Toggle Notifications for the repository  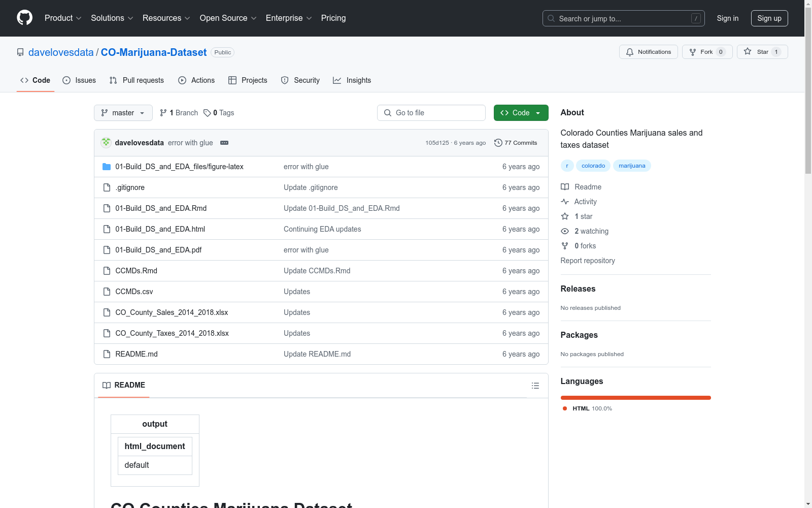(x=649, y=52)
